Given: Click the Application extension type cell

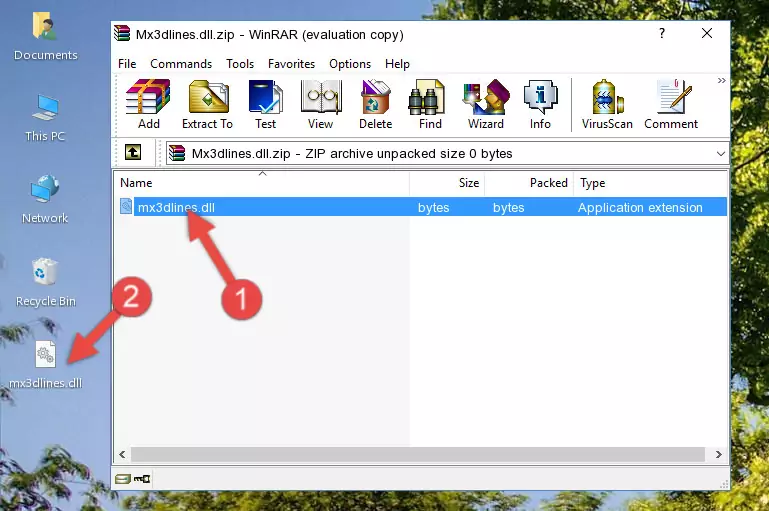Looking at the screenshot, I should click(x=640, y=207).
